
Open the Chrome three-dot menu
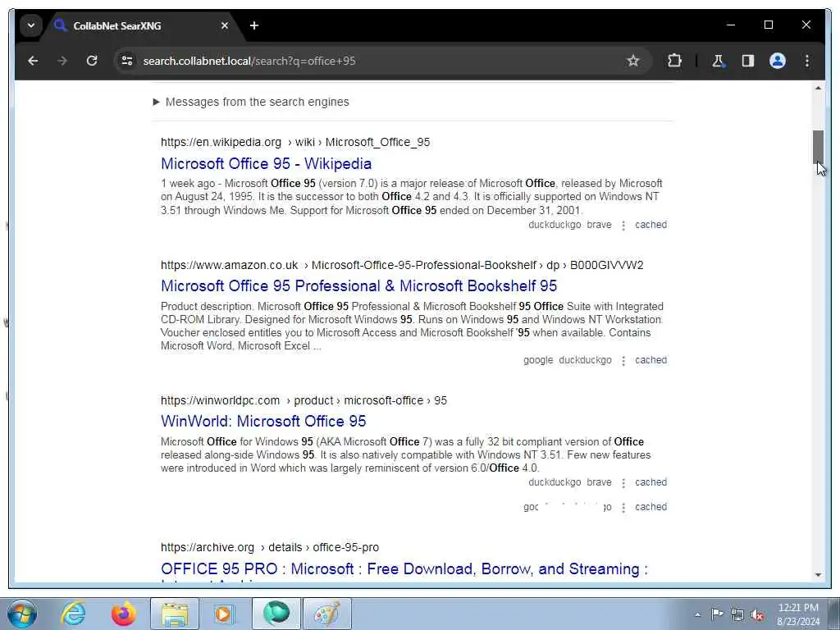[x=807, y=61]
